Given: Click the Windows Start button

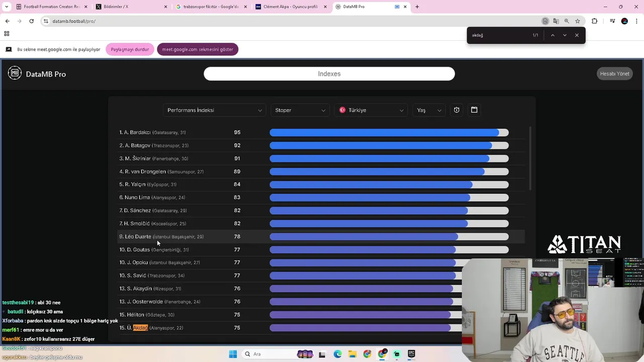Looking at the screenshot, I should (233, 354).
